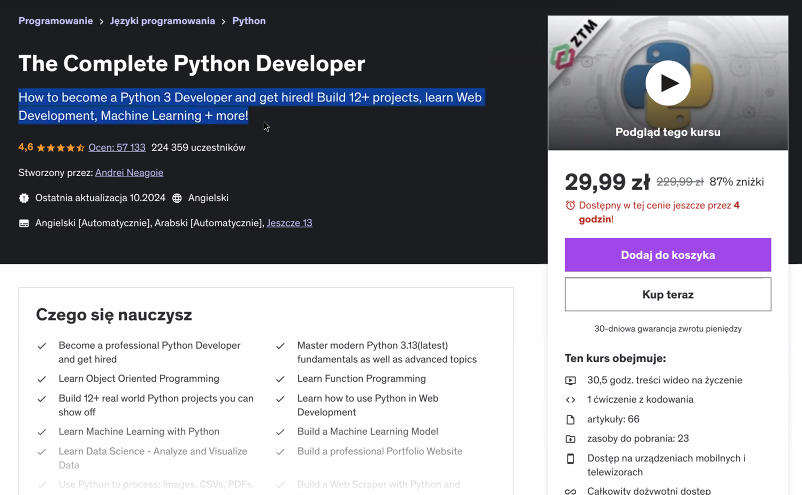Click the chevron after Programowanie breadcrumb
This screenshot has height=495, width=802.
pyautogui.click(x=101, y=21)
